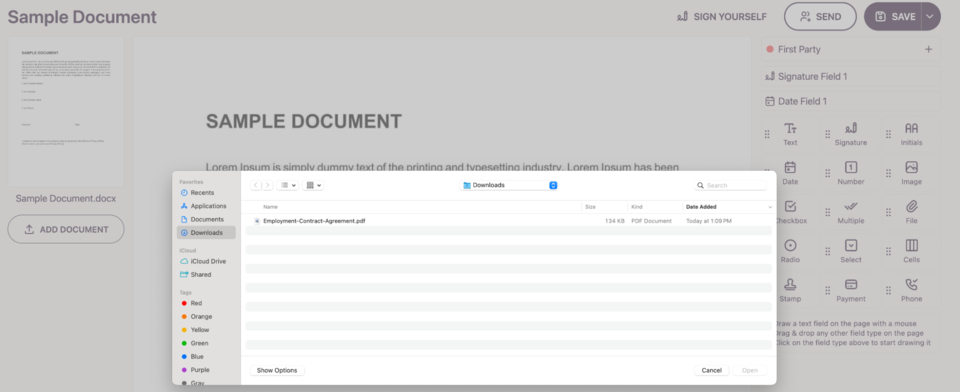
Task: Select the Initials field type tool
Action: [x=911, y=134]
